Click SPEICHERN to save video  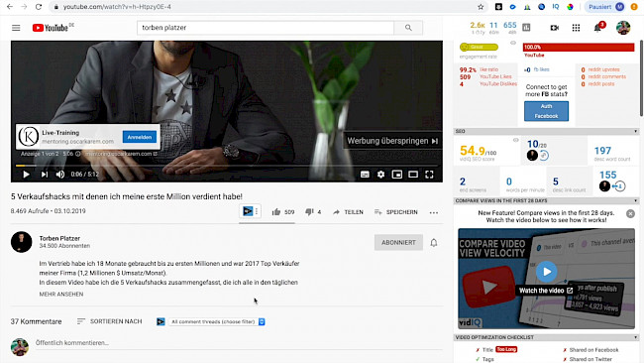coord(396,212)
